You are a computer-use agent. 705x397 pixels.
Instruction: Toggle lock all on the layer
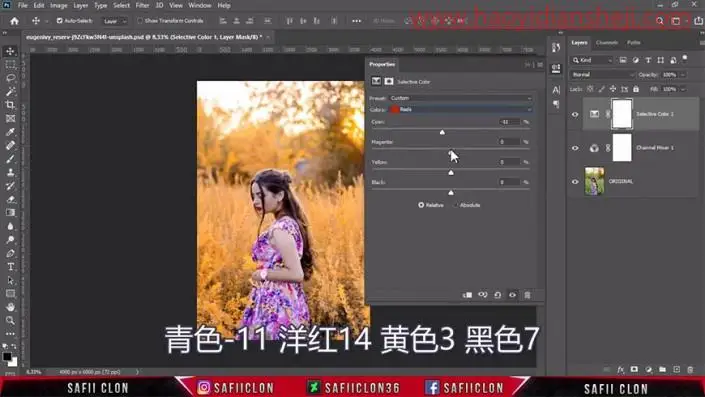tap(636, 89)
